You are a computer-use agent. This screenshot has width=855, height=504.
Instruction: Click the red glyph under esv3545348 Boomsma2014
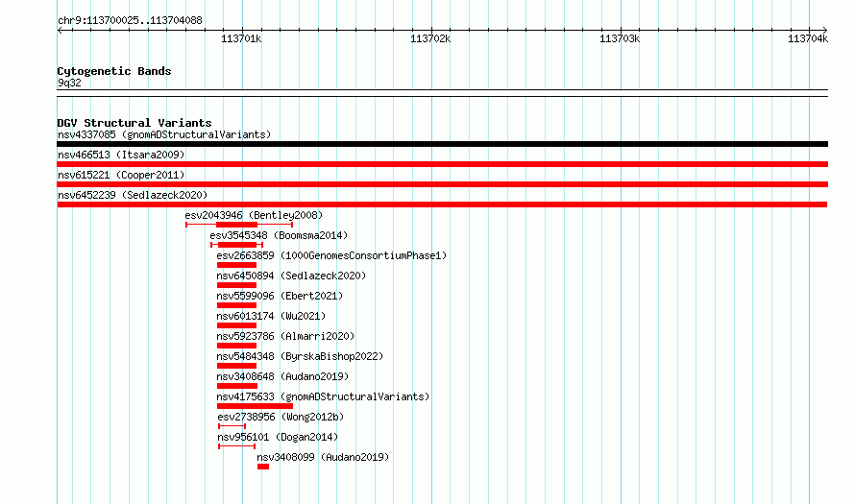[236, 245]
